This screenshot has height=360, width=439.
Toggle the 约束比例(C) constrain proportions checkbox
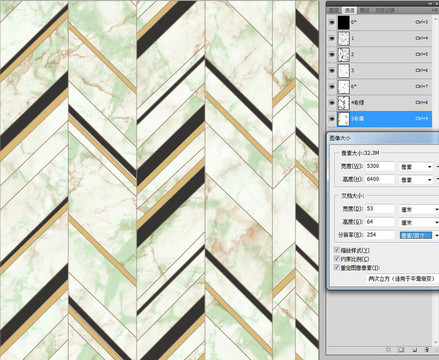[x=337, y=259]
